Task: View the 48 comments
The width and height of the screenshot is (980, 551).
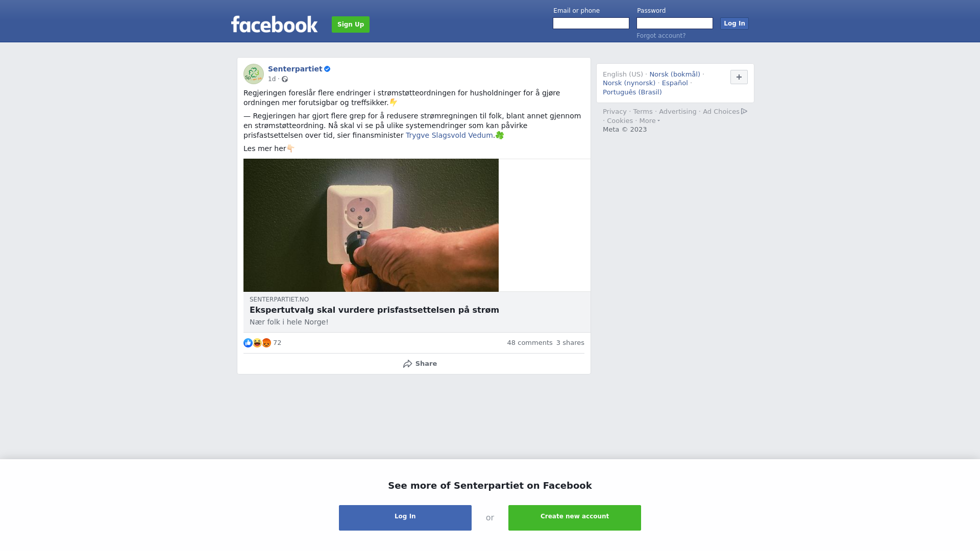Action: [x=530, y=343]
